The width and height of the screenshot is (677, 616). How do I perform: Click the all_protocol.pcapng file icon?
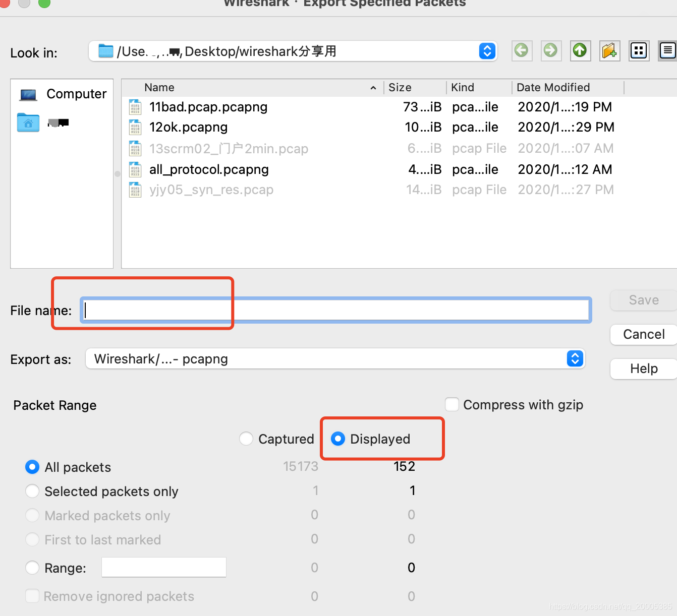(x=135, y=169)
